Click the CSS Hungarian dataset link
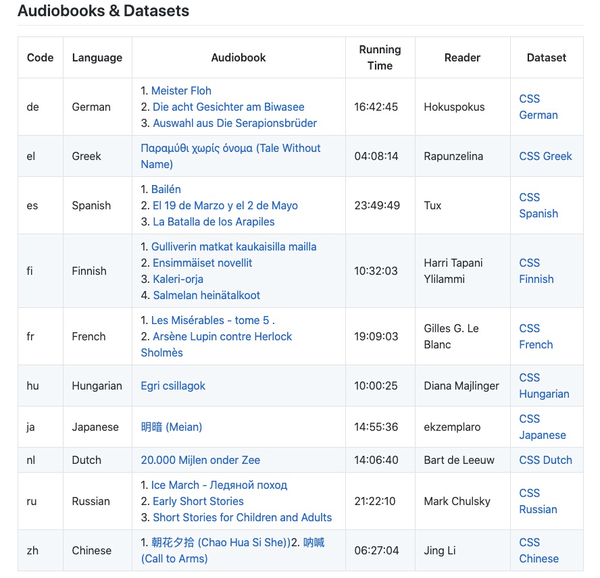Image resolution: width=600 pixels, height=578 pixels. click(544, 386)
